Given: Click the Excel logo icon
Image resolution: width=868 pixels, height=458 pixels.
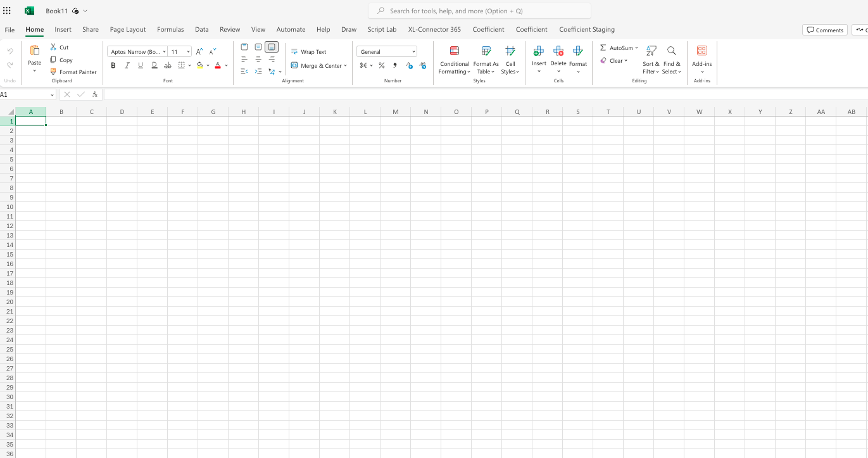Looking at the screenshot, I should tap(29, 11).
